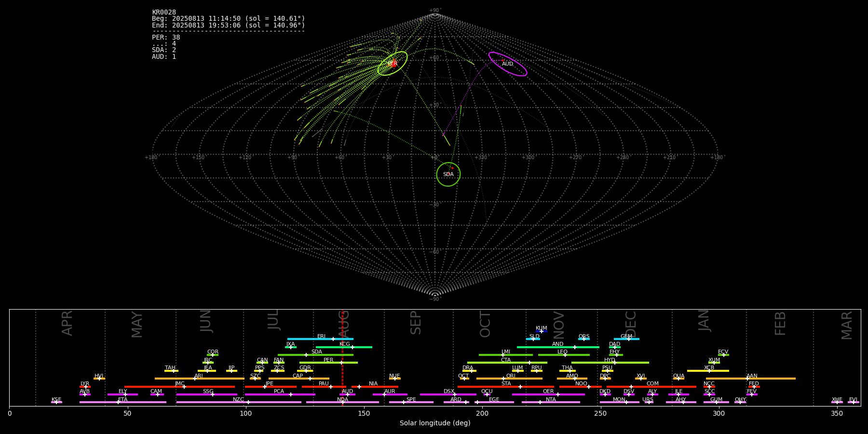Click the NDA shower label in timeline

tap(342, 400)
